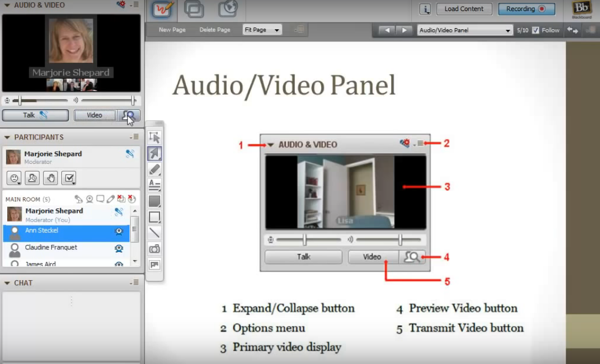
Task: Toggle Main Room web tour permission icon
Action: [x=131, y=199]
